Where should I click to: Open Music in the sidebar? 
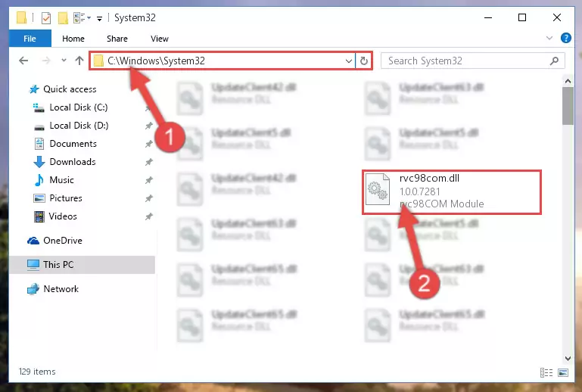(x=61, y=180)
